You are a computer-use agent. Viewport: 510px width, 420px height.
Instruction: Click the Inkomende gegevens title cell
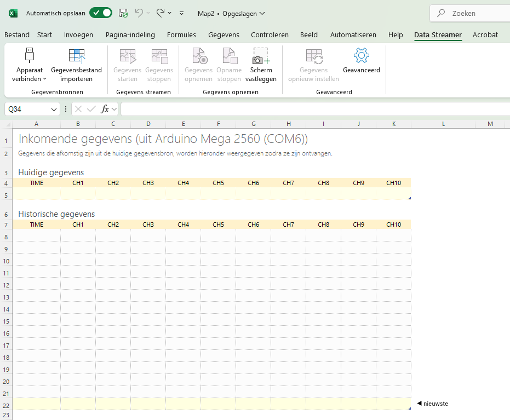click(163, 139)
